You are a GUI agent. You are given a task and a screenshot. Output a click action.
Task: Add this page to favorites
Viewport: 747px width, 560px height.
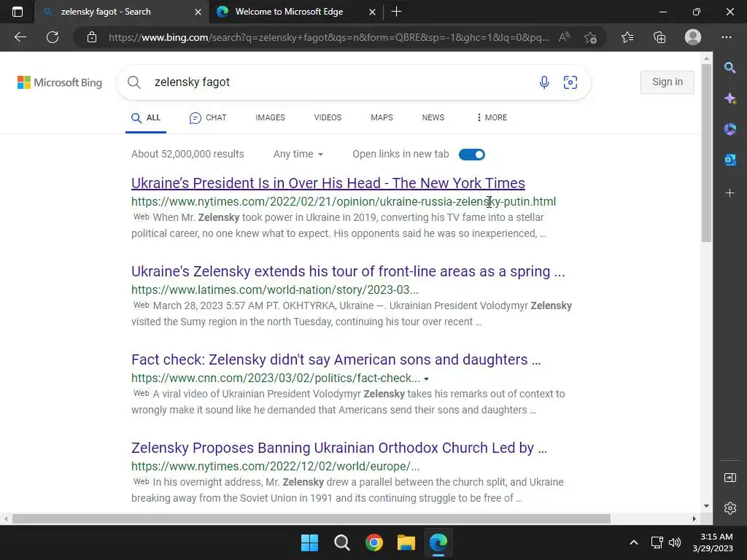tap(591, 37)
